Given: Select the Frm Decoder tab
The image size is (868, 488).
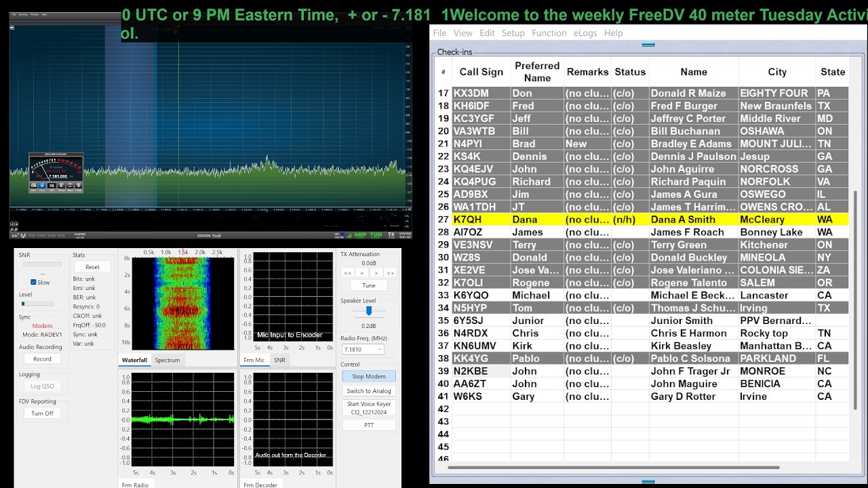Looking at the screenshot, I should click(260, 484).
